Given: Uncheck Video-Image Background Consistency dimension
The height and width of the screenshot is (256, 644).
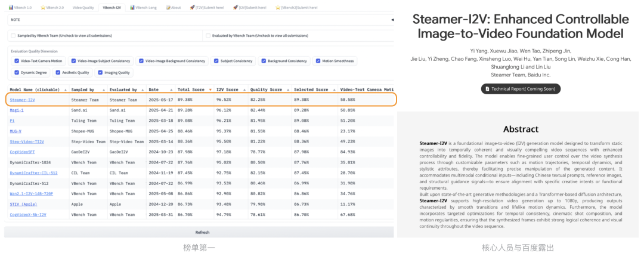Looking at the screenshot, I should [x=141, y=61].
